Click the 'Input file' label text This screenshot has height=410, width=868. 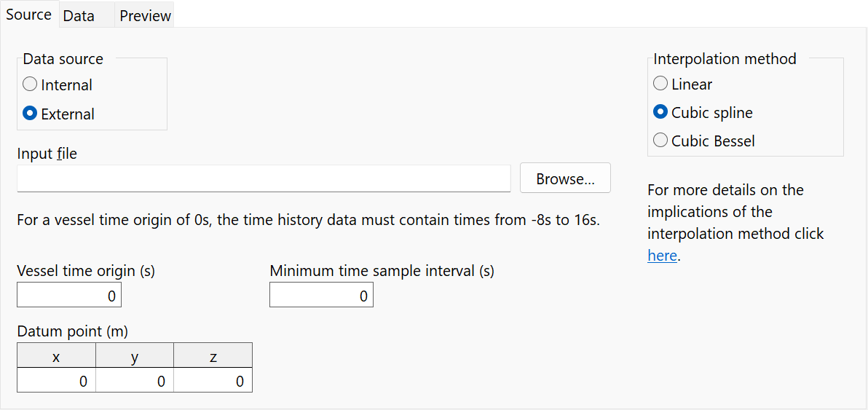point(47,154)
